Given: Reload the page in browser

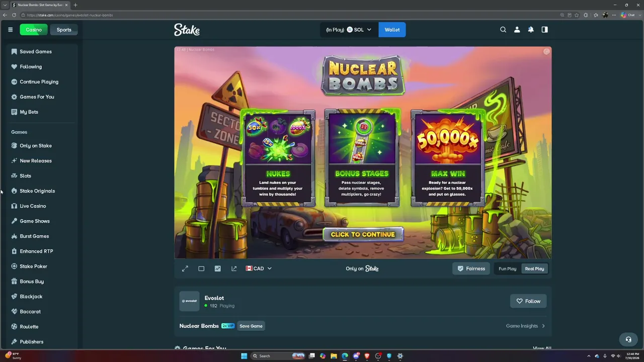Looking at the screenshot, I should point(14,15).
